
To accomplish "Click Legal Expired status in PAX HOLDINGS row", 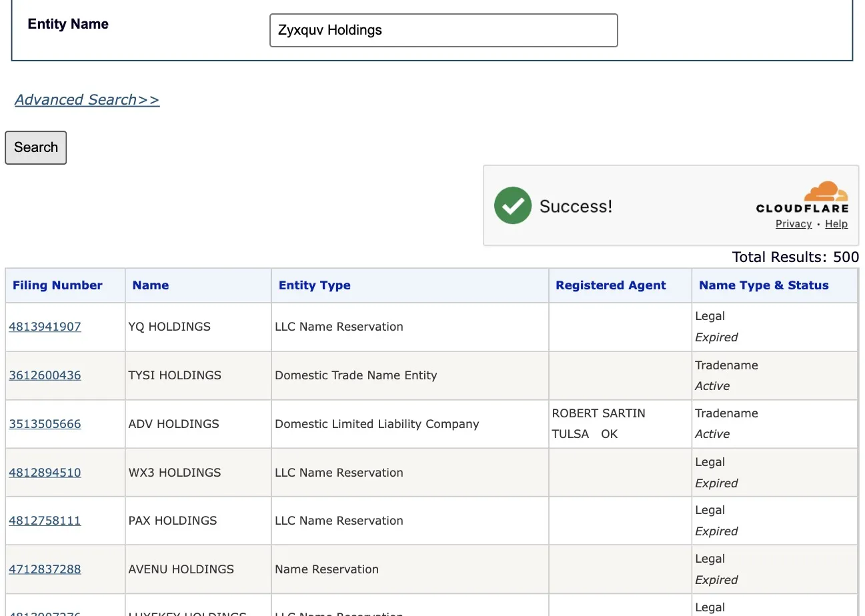I will point(775,521).
